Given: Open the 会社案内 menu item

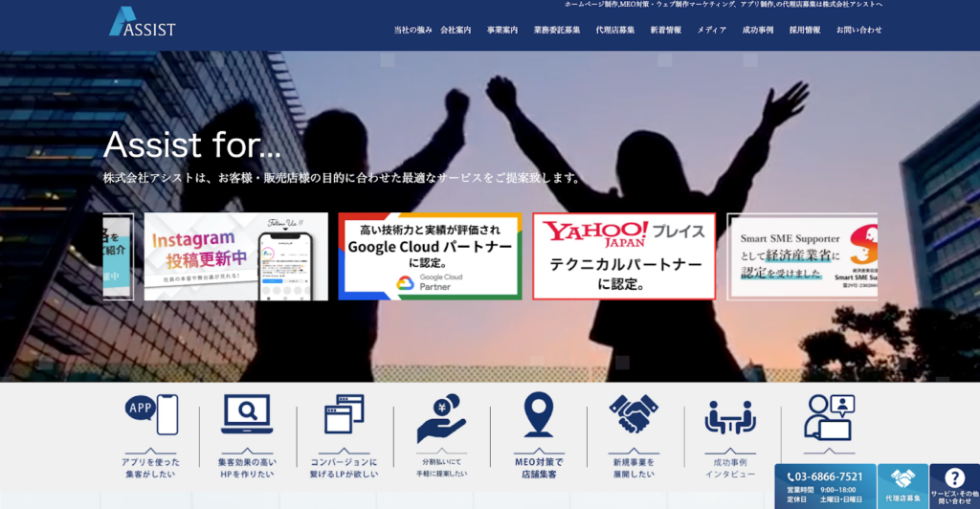Looking at the screenshot, I should (x=456, y=30).
